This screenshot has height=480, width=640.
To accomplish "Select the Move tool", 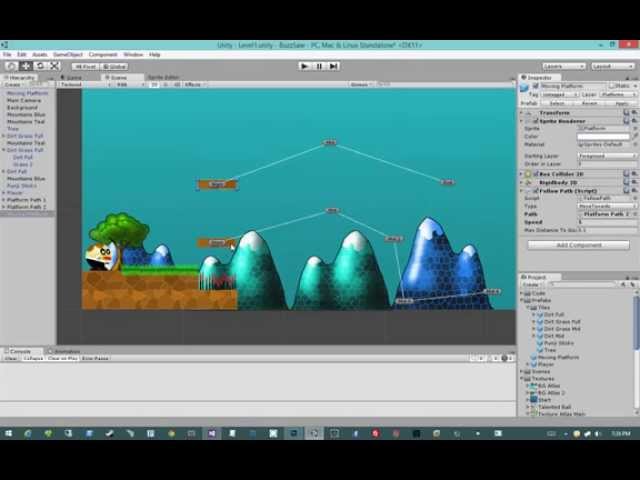I will (26, 66).
